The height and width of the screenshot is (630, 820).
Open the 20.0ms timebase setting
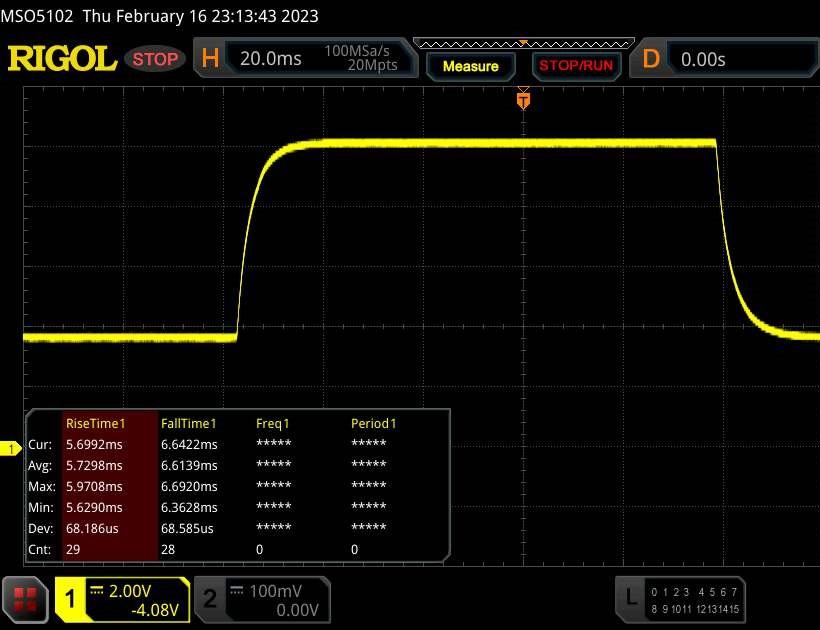pyautogui.click(x=271, y=59)
